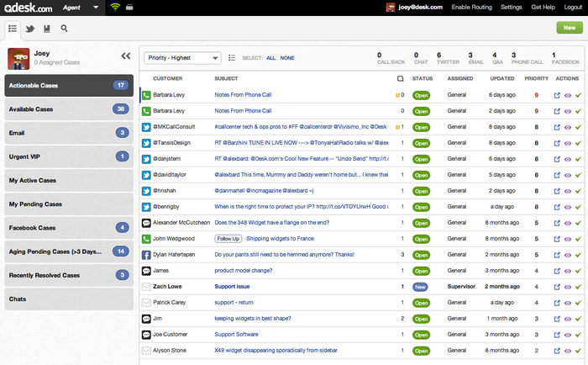This screenshot has width=588, height=365.
Task: Resolve the @MKCallConsult case with the checkmark
Action: (578, 127)
